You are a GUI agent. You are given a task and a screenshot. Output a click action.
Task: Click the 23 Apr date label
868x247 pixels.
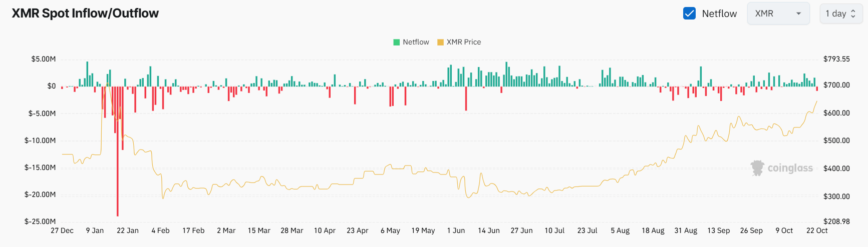pos(358,230)
